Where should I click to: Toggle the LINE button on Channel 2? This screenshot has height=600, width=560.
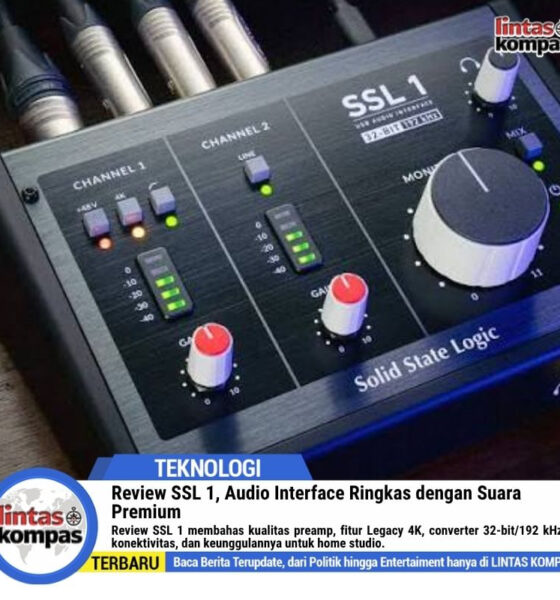click(257, 170)
